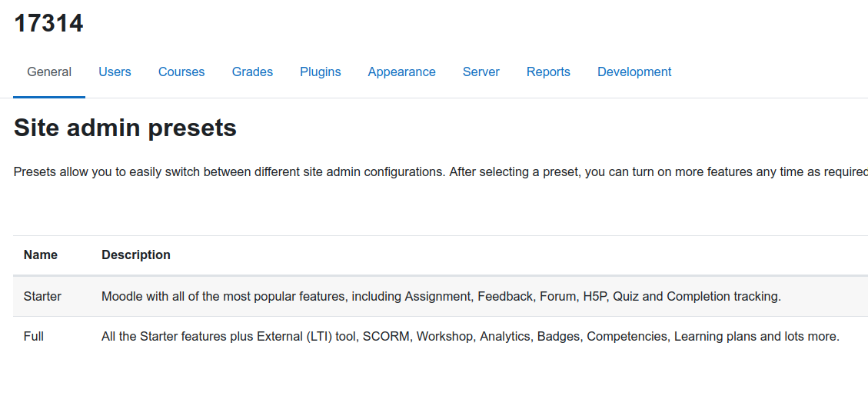This screenshot has width=868, height=396.
Task: Open the Development tab
Action: pos(634,72)
